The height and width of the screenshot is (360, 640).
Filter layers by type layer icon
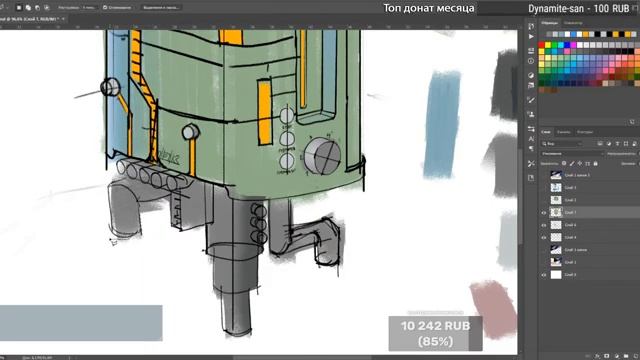pyautogui.click(x=617, y=144)
